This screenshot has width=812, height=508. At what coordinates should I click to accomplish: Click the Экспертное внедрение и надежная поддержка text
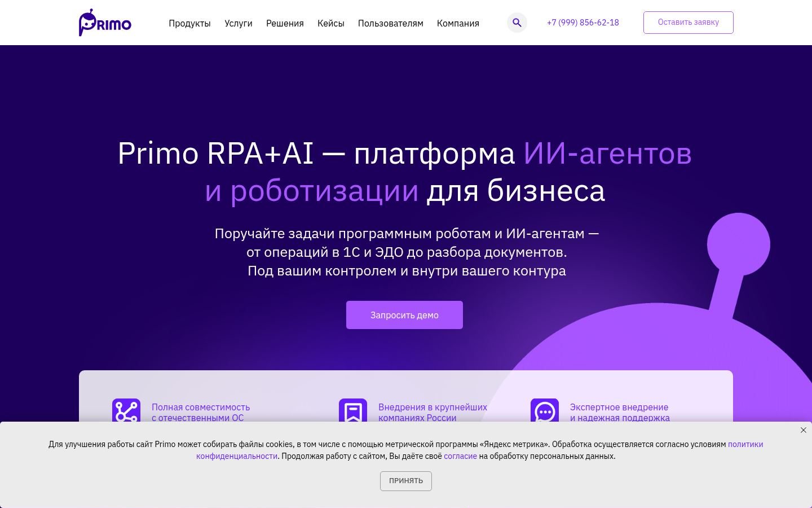[x=620, y=413]
